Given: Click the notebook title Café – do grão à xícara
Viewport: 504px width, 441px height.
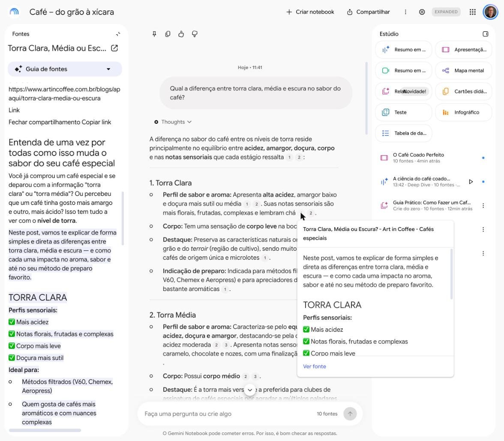Looking at the screenshot, I should 72,12.
